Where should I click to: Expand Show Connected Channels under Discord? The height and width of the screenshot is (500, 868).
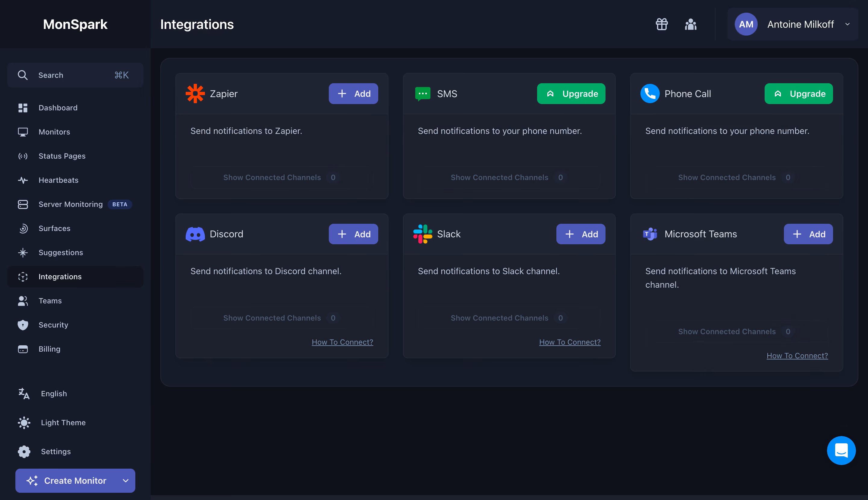pyautogui.click(x=281, y=318)
